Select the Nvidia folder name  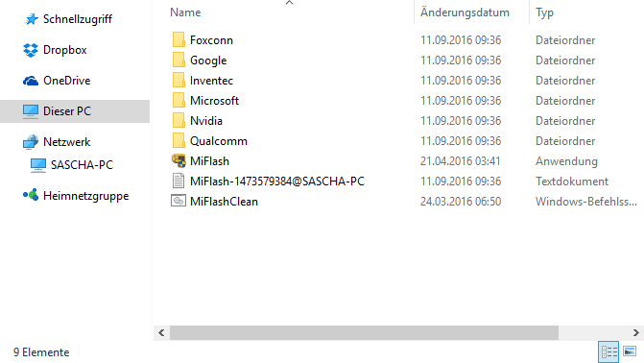coord(205,120)
